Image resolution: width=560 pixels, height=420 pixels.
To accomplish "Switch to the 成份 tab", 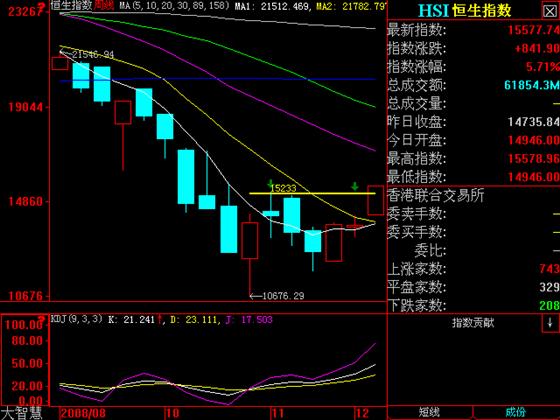I will click(x=516, y=412).
